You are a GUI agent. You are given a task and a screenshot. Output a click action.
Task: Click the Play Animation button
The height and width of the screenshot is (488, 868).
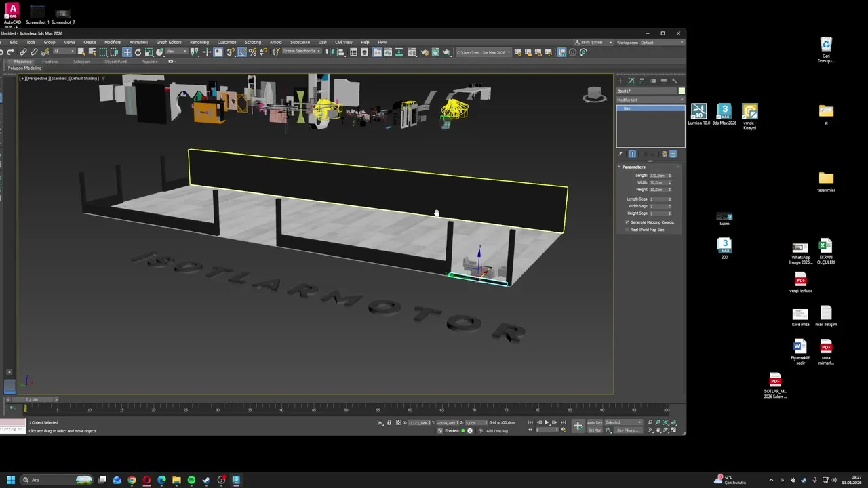click(x=547, y=422)
